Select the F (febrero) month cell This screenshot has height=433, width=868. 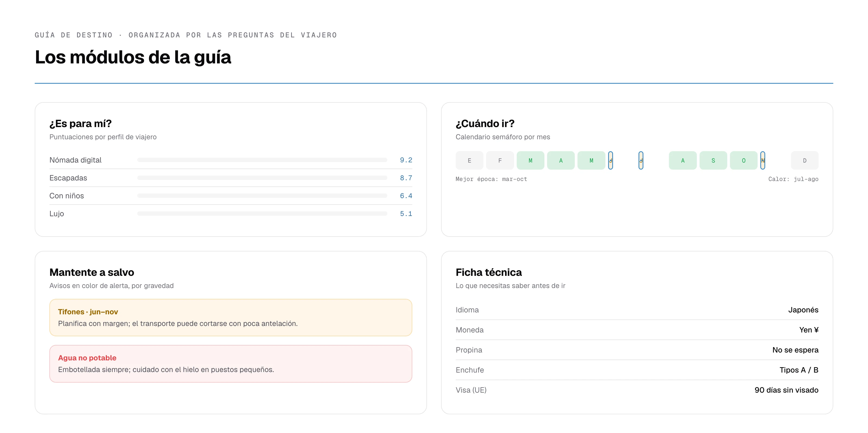500,160
